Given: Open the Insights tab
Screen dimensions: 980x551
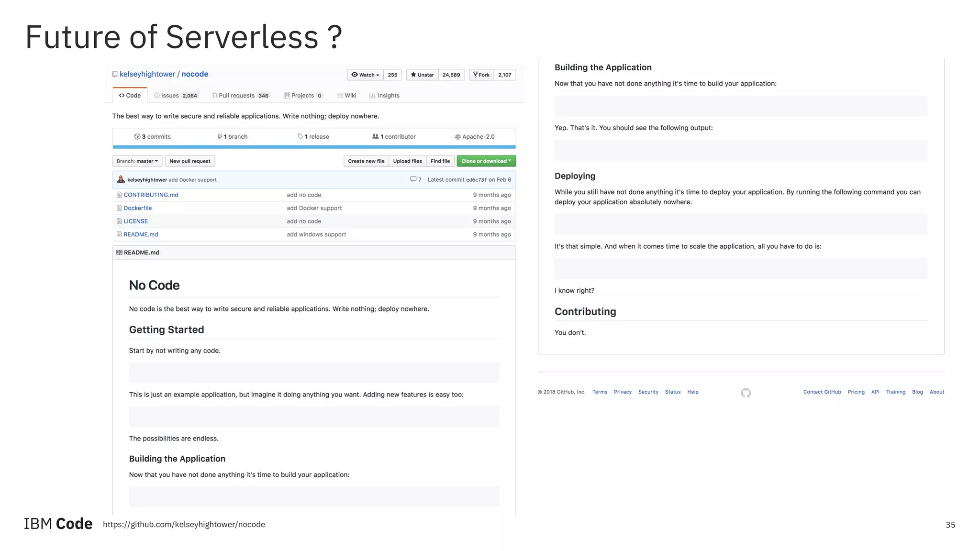Looking at the screenshot, I should [384, 96].
